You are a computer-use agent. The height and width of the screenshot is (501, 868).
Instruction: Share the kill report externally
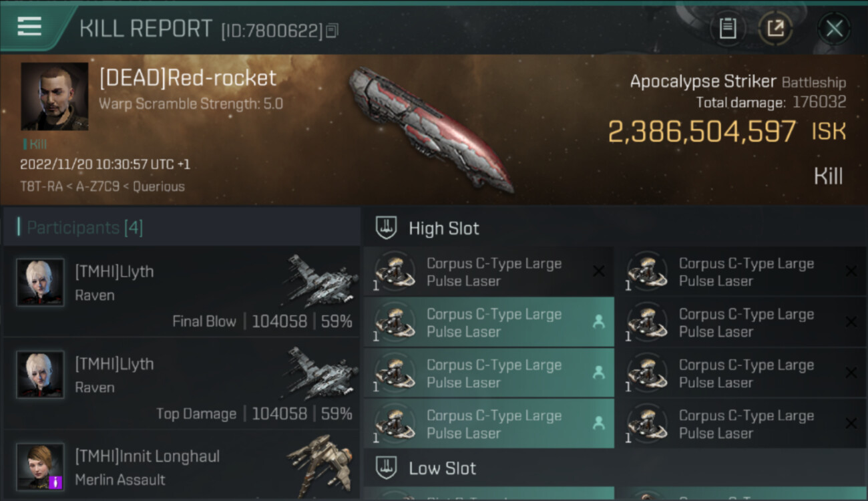[775, 29]
